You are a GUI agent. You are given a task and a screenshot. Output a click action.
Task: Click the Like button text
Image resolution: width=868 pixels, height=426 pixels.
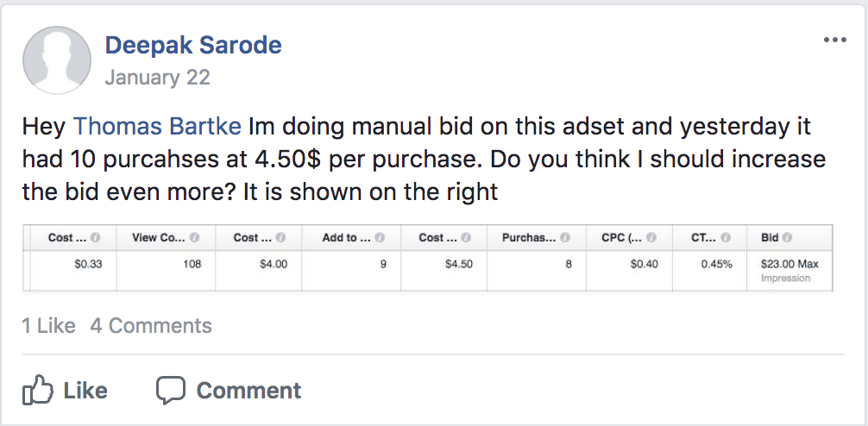85,391
